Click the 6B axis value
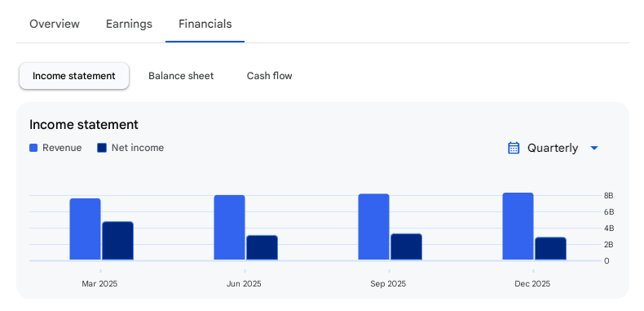The image size is (644, 311). (609, 212)
